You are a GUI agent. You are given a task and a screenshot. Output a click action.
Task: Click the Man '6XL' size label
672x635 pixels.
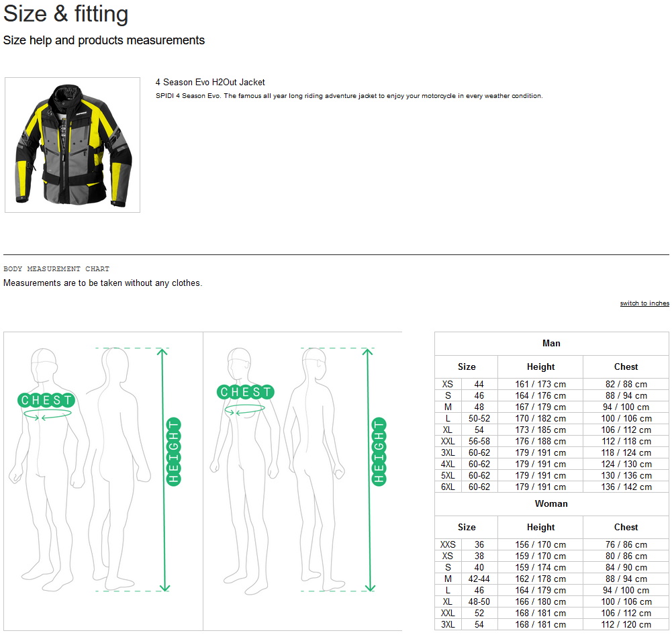click(x=448, y=487)
